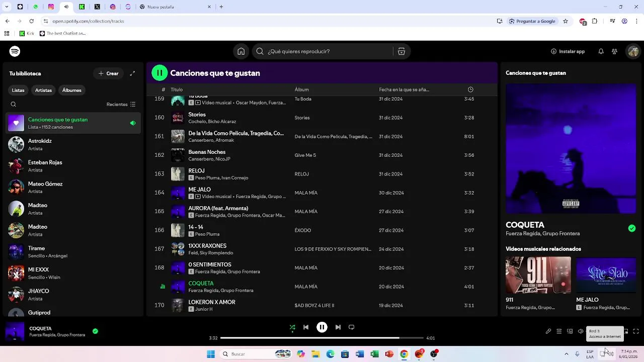Sort by the Fecha en la que se añadió column
The height and width of the screenshot is (362, 644).
[404, 89]
